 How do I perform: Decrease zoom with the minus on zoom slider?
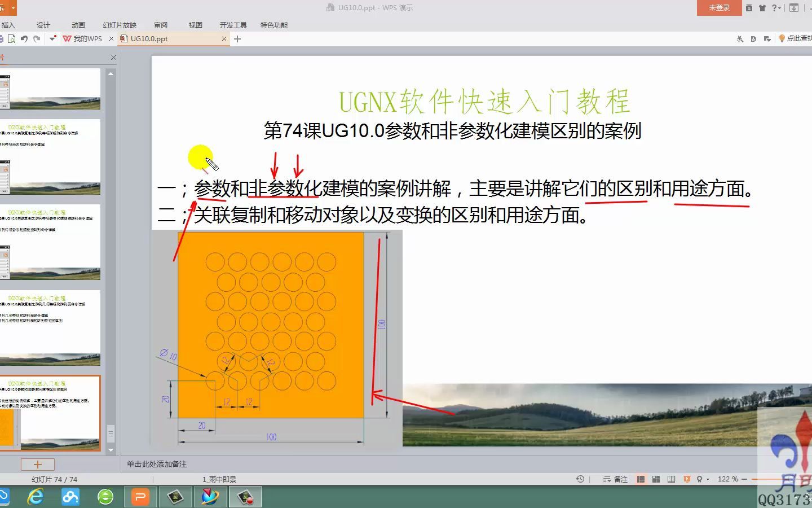745,479
